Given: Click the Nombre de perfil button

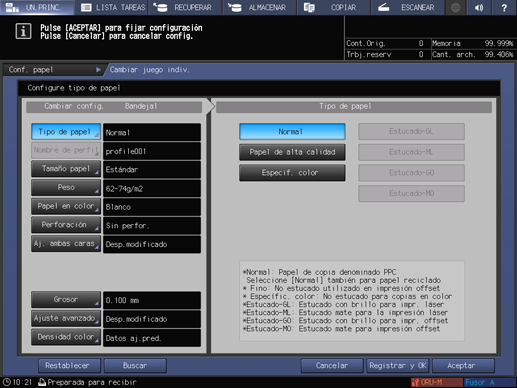Looking at the screenshot, I should click(66, 150).
